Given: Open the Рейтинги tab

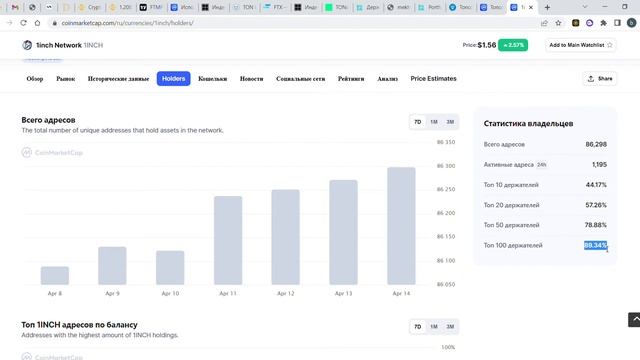Looking at the screenshot, I should click(351, 78).
